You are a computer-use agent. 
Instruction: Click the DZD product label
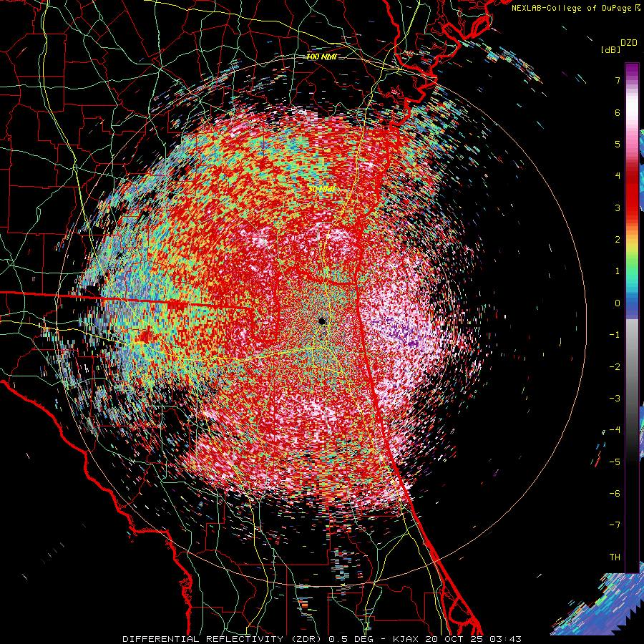(628, 43)
